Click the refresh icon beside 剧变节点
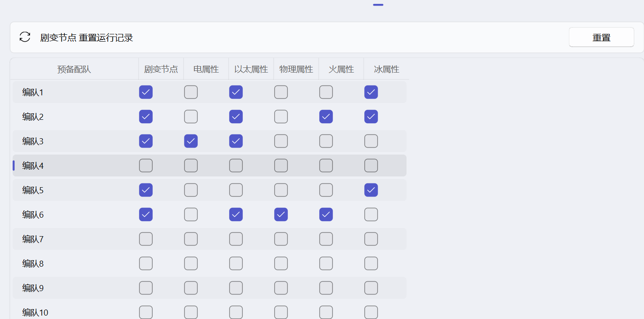This screenshot has height=319, width=644. coord(24,37)
